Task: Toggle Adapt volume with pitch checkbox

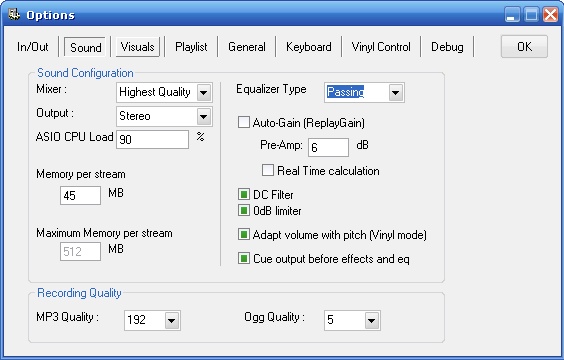Action: pyautogui.click(x=244, y=234)
